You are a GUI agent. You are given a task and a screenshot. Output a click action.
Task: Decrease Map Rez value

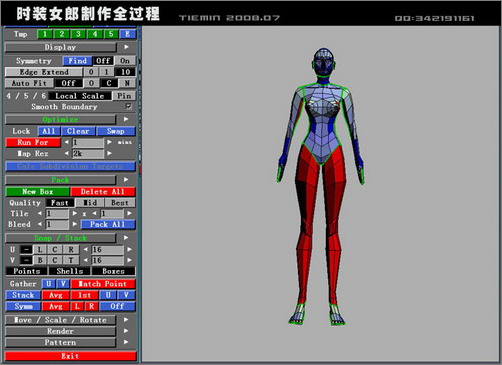pos(66,154)
